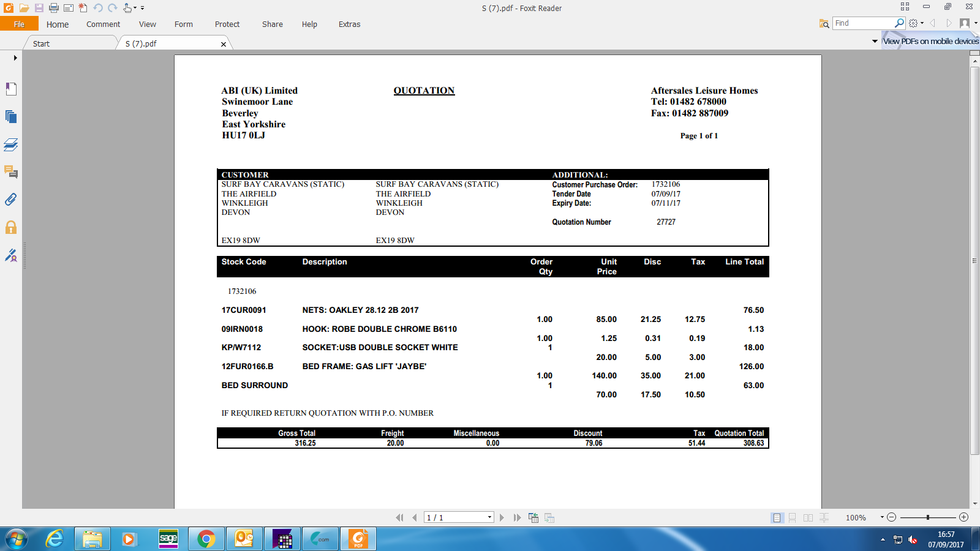980x551 pixels.
Task: Click the advanced folder search icon
Action: pyautogui.click(x=824, y=23)
